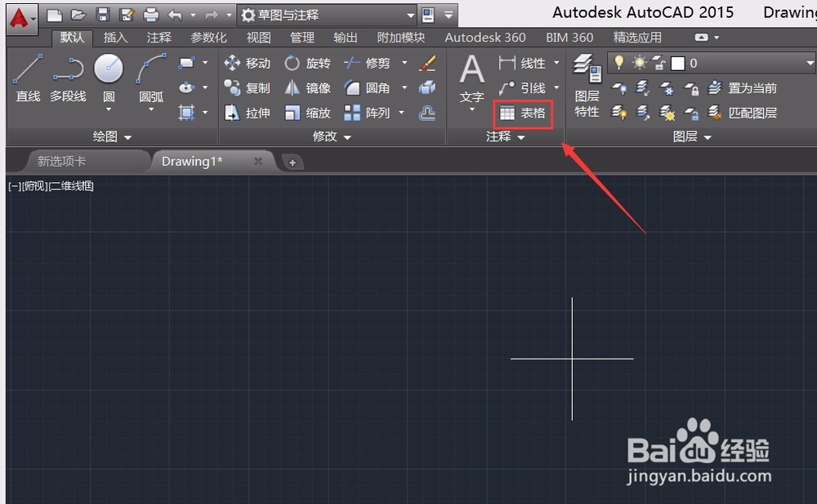Switch to the 插入 ribbon tab

click(115, 38)
